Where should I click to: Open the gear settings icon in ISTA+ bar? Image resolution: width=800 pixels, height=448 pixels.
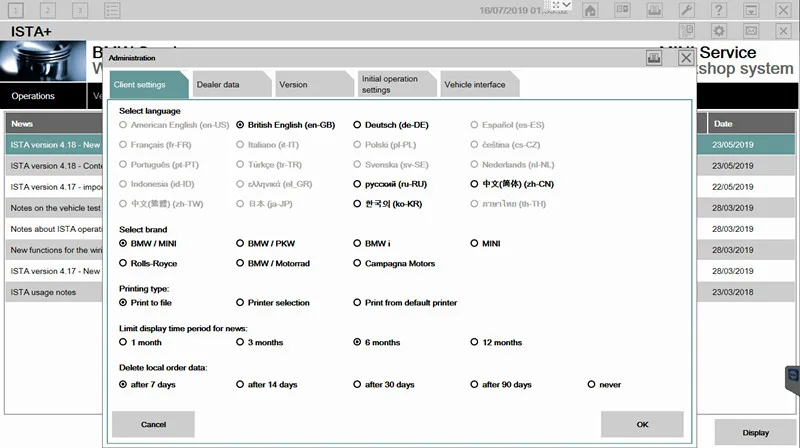719,31
